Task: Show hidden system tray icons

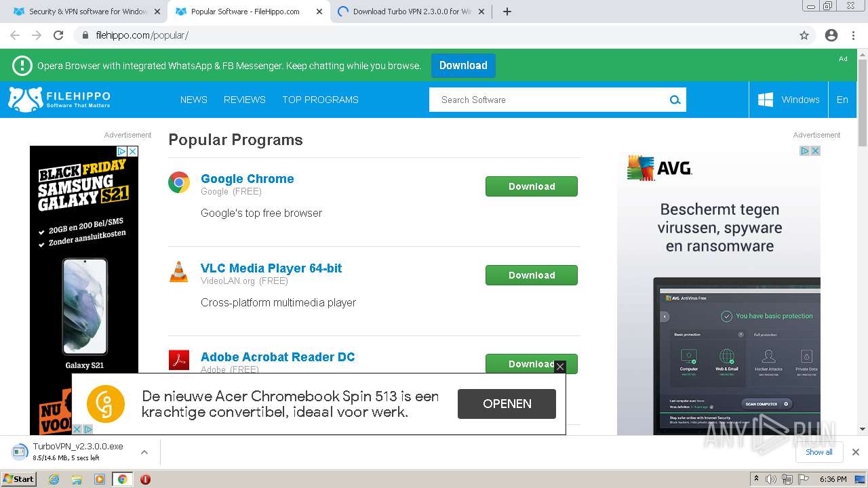Action: click(756, 479)
